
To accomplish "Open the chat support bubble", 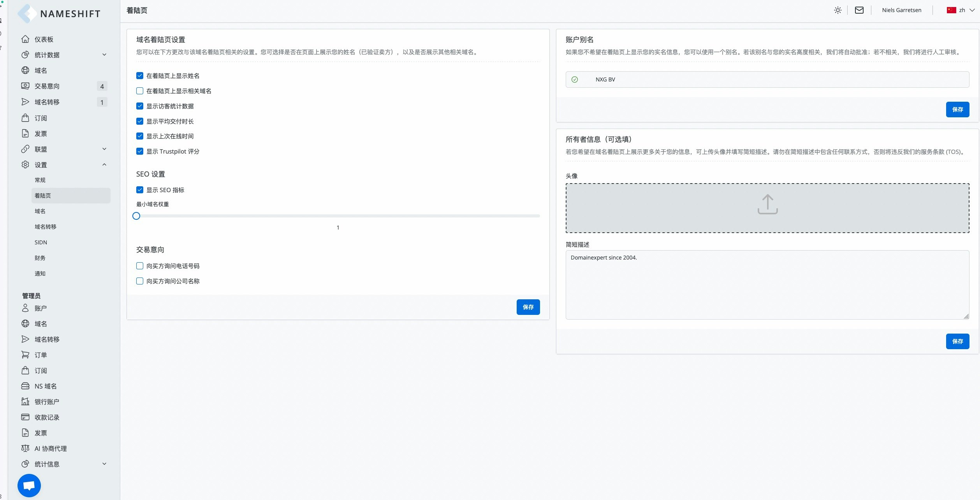I will 29,485.
